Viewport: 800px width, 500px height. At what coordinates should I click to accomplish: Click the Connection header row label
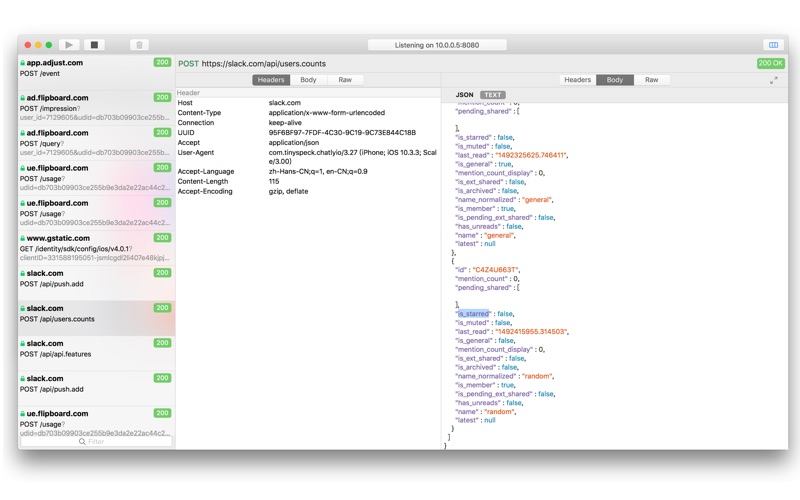(x=196, y=123)
